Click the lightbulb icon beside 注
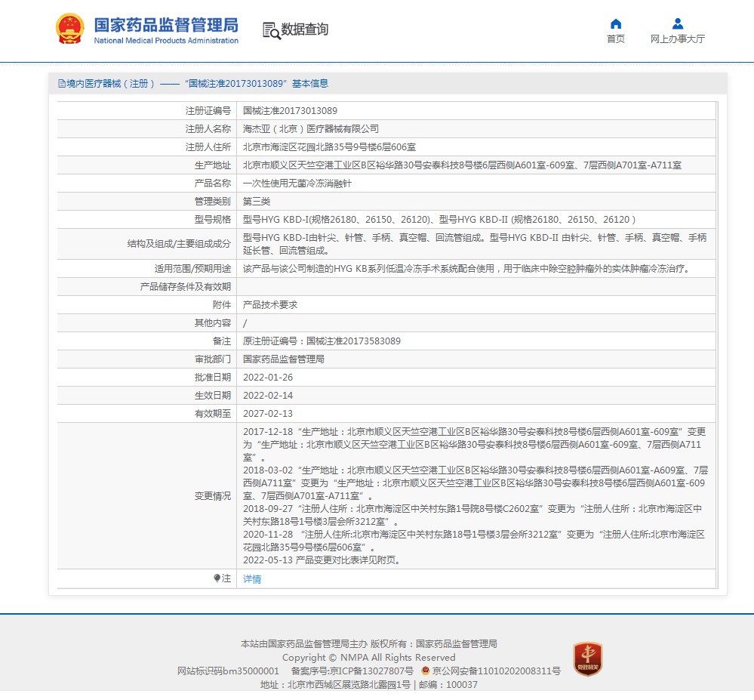The width and height of the screenshot is (754, 700). point(217,578)
